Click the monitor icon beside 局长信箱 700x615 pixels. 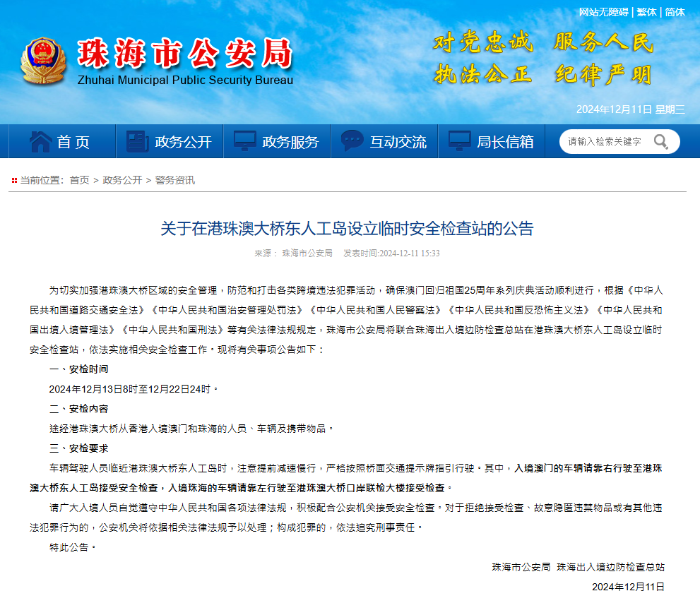460,141
